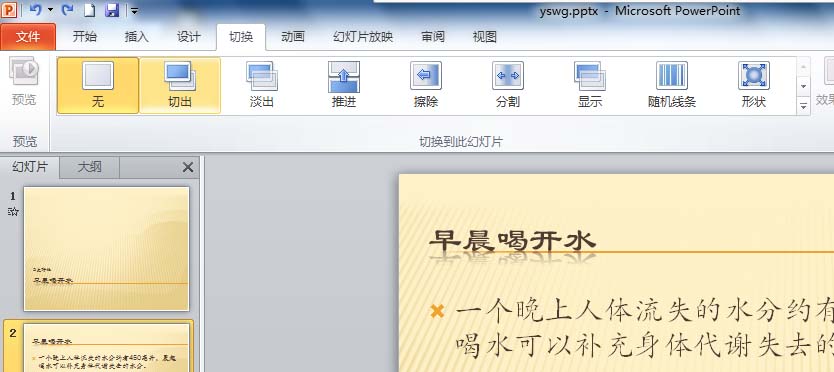Viewport: 834px width, 372px height.
Task: Apply the 形状 shape transition
Action: pyautogui.click(x=753, y=85)
